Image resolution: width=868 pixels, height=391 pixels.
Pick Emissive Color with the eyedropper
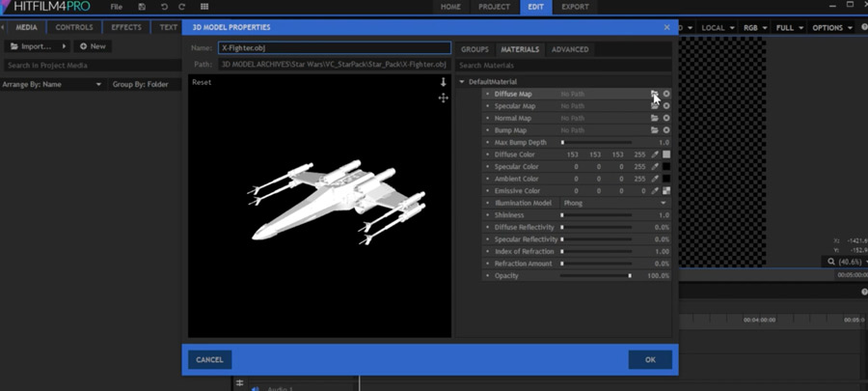(655, 191)
